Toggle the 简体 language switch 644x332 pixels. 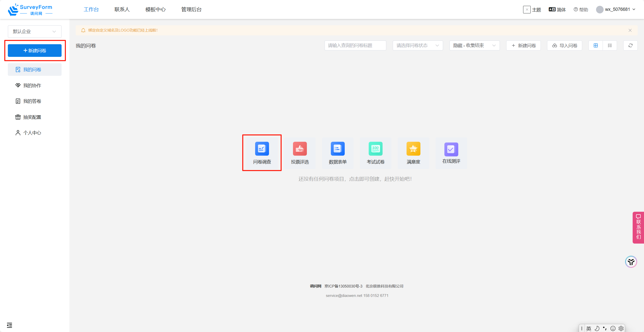tap(557, 10)
